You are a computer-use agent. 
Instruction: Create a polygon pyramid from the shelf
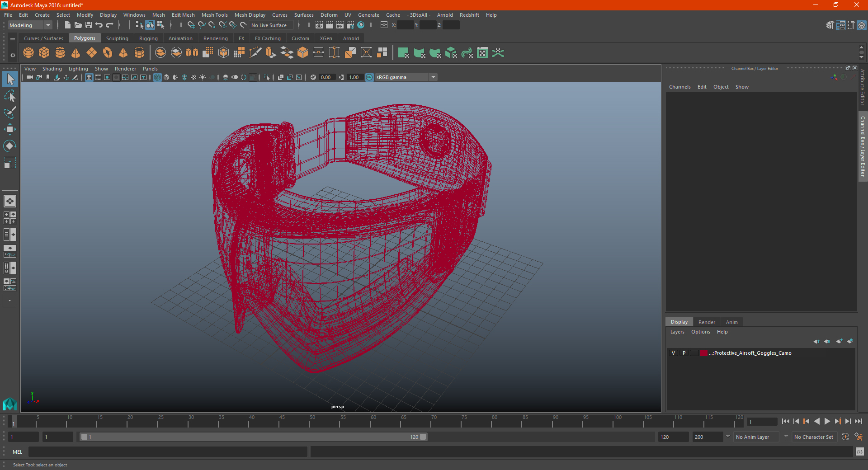[x=123, y=53]
